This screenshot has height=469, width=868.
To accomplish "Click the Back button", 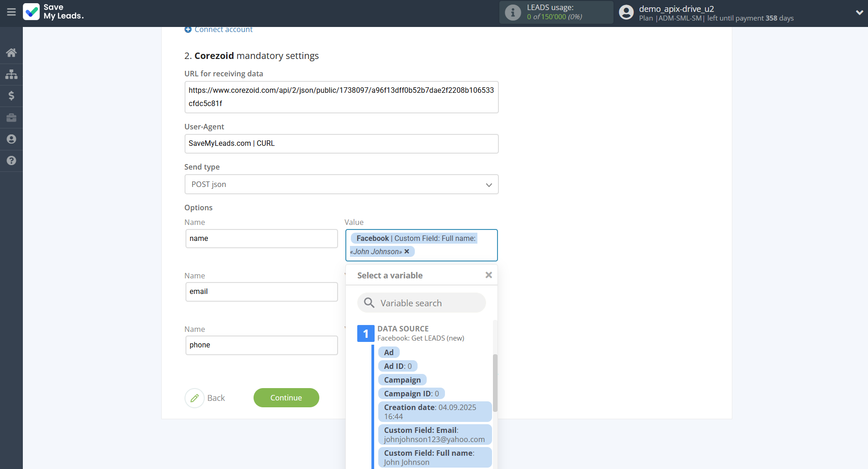I will click(x=206, y=398).
